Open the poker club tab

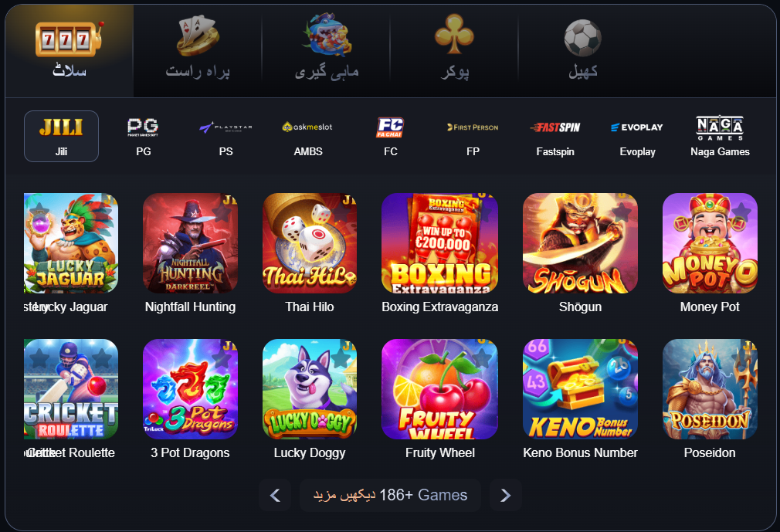click(x=454, y=51)
